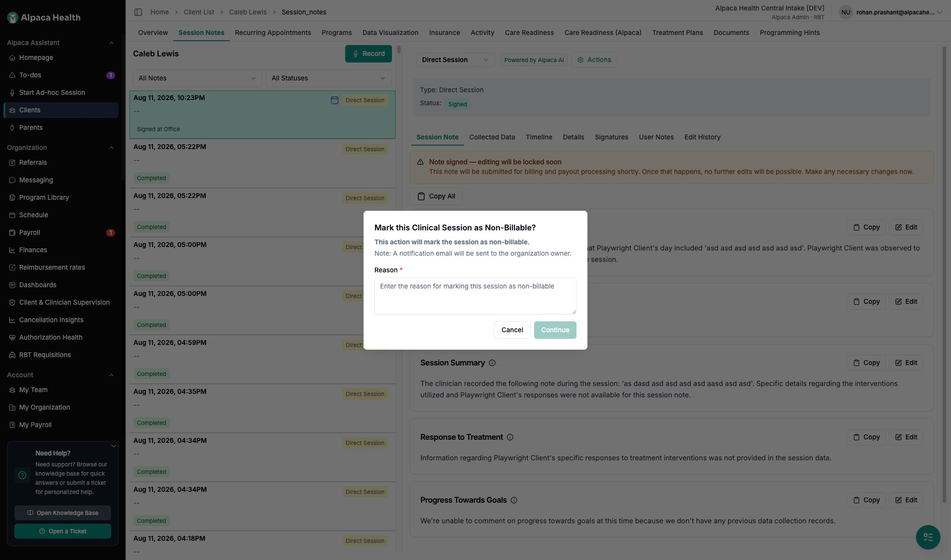Click the NU user avatar
The width and height of the screenshot is (951, 560).
pyautogui.click(x=846, y=12)
